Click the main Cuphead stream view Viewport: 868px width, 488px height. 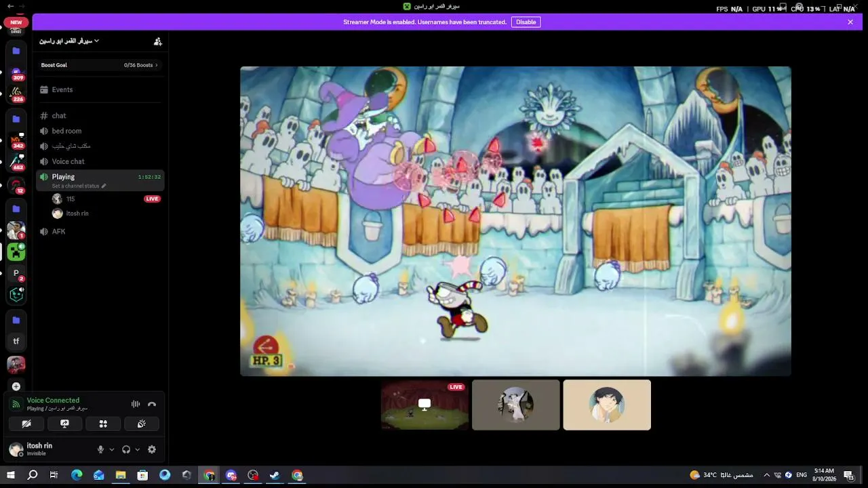point(515,221)
